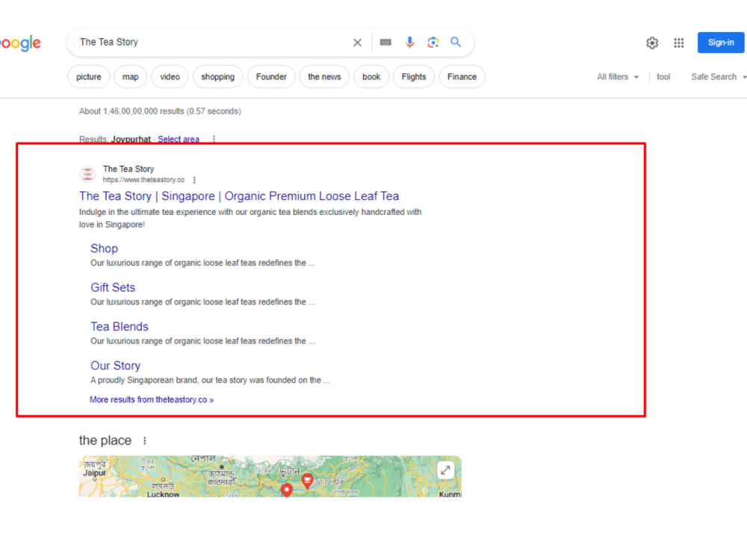Select the Founder filter chip
The image size is (747, 560).
271,77
